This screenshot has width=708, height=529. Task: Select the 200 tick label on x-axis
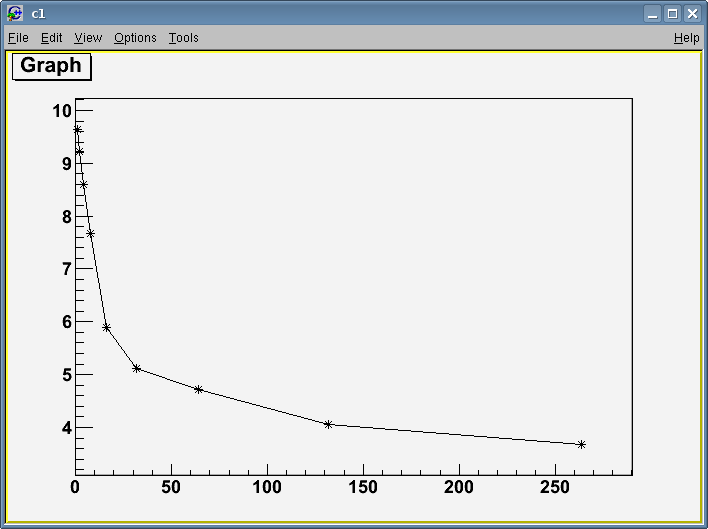tap(459, 487)
